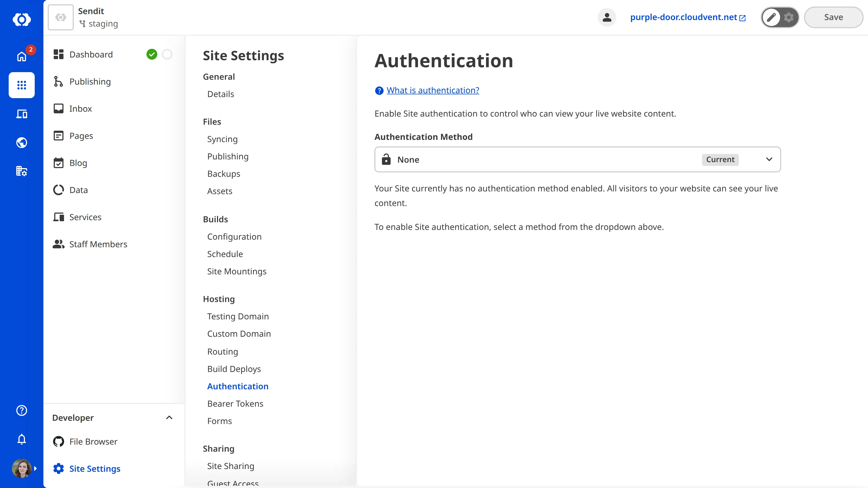Viewport: 868px width, 488px height.
Task: Open Pages in the site menu
Action: 81,136
